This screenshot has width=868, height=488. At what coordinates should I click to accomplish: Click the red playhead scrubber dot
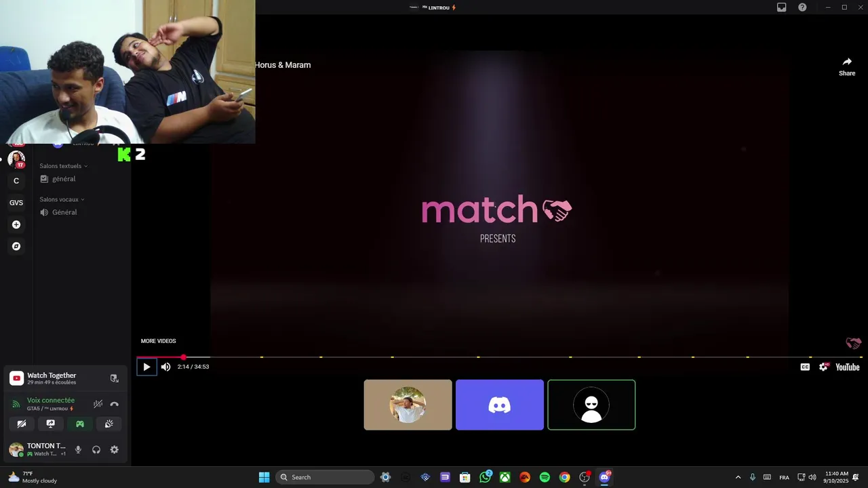click(183, 357)
